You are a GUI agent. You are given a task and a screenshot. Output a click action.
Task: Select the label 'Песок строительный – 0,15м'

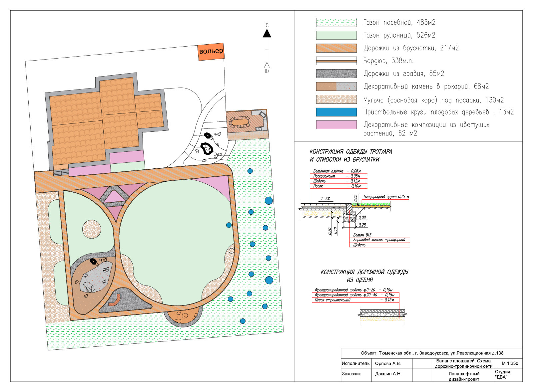tap(354, 300)
